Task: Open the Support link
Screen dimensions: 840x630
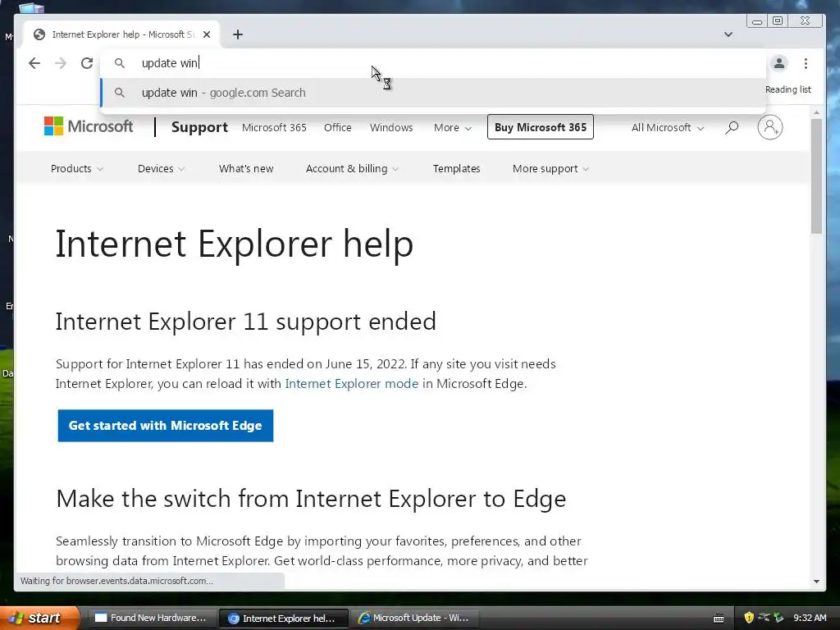Action: point(199,127)
